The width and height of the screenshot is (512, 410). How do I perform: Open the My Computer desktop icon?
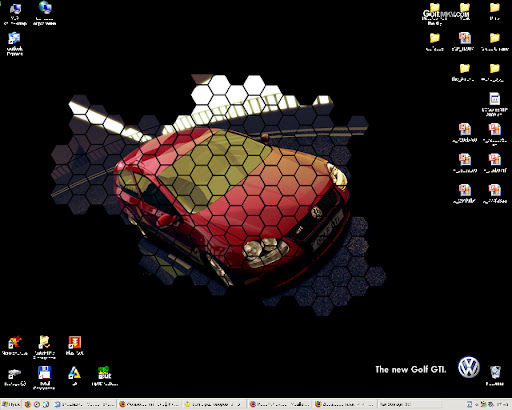click(15, 14)
